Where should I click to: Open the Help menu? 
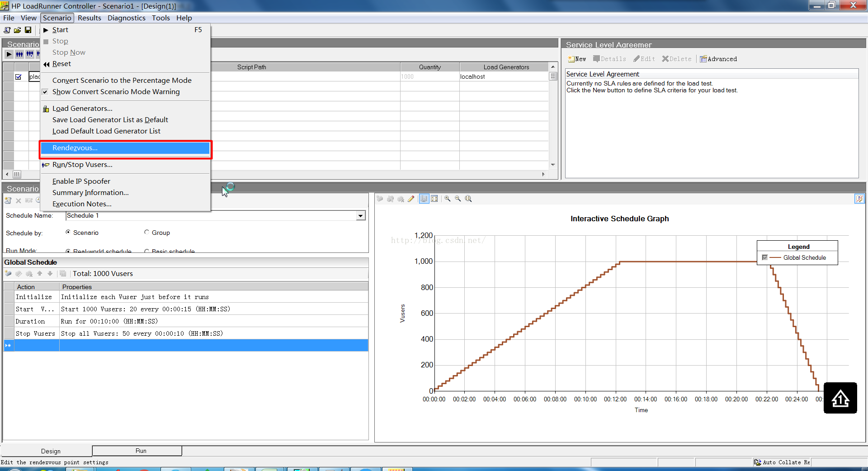tap(184, 18)
